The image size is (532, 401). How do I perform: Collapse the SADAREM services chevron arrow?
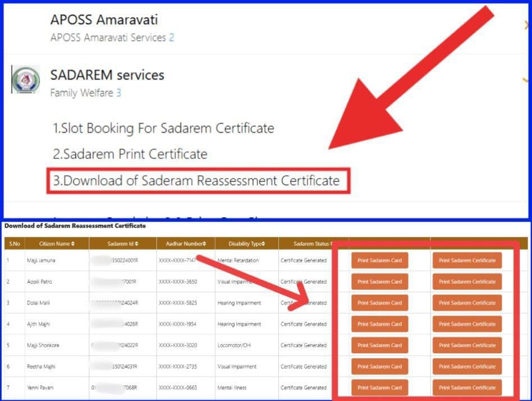526,80
